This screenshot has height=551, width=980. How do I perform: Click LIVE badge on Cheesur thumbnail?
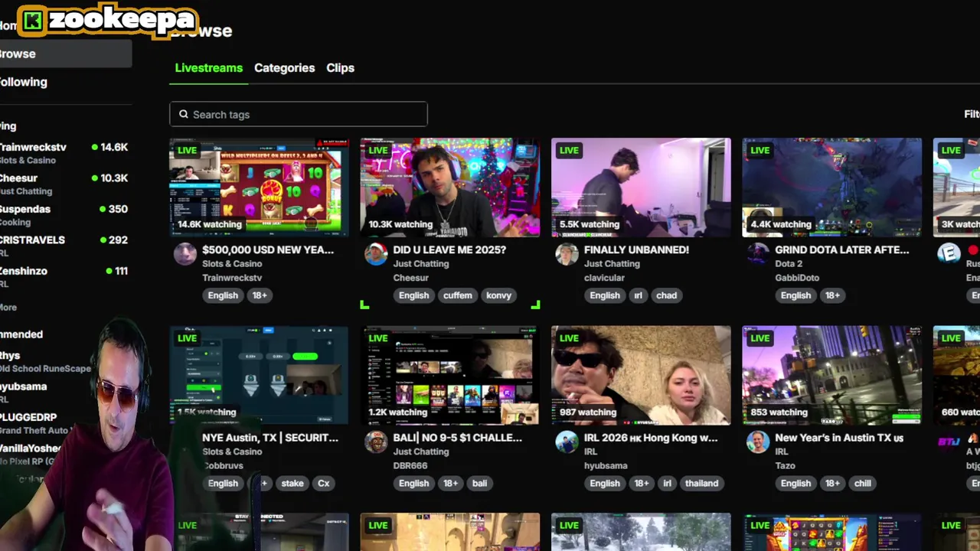pyautogui.click(x=378, y=150)
